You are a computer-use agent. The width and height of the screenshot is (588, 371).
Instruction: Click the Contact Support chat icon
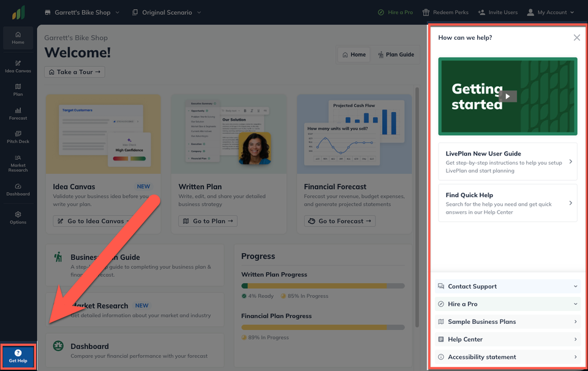tap(441, 287)
